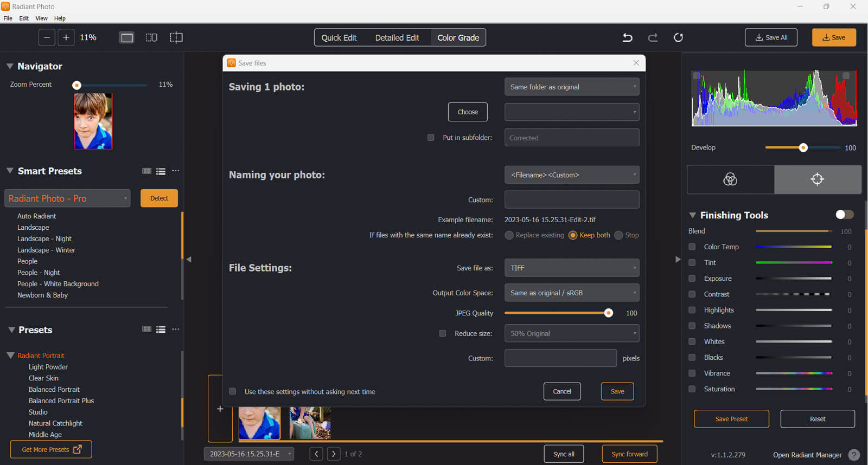Screen dimensions: 868x465
Task: Open the Edit menu
Action: click(x=24, y=18)
